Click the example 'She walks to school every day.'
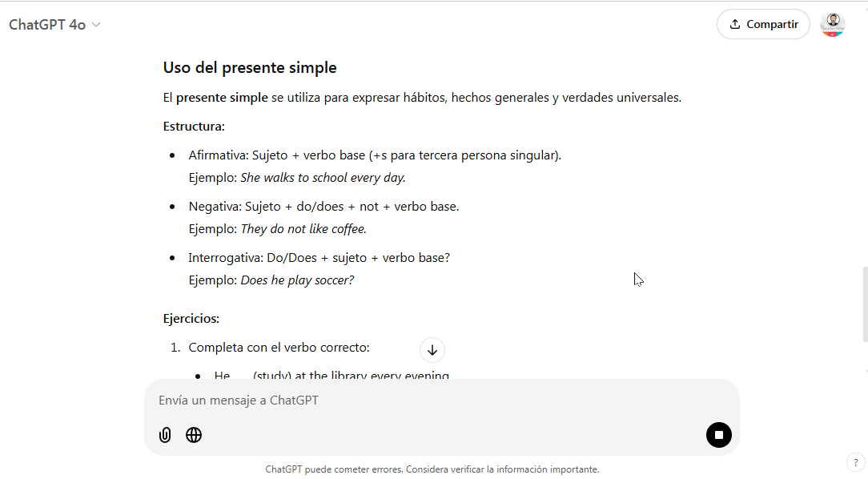Image resolution: width=868 pixels, height=479 pixels. [x=323, y=178]
